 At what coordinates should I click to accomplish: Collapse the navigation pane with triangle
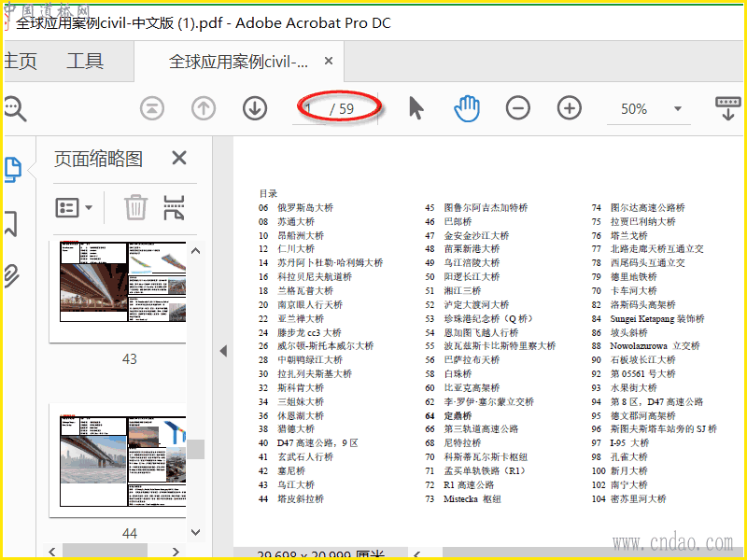223,351
